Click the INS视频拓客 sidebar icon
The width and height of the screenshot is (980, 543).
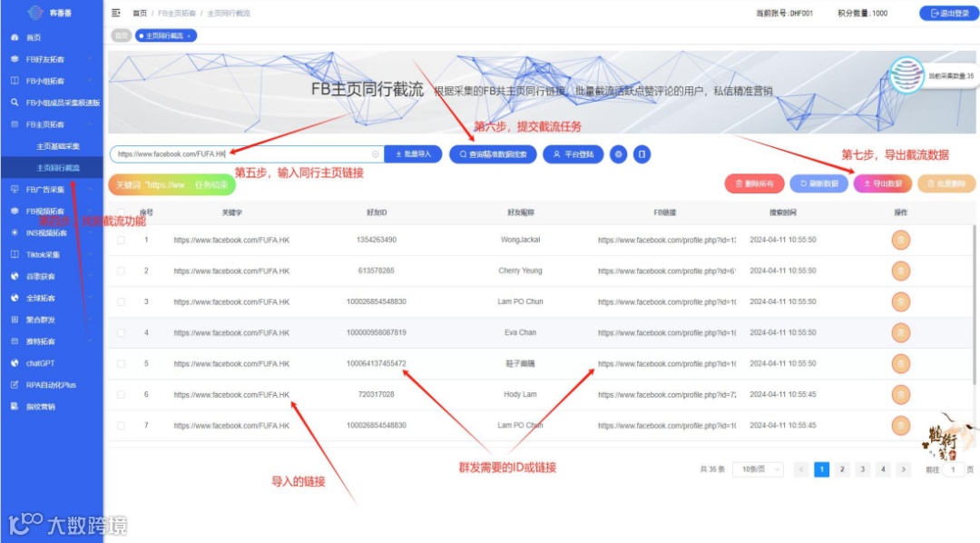(x=15, y=232)
